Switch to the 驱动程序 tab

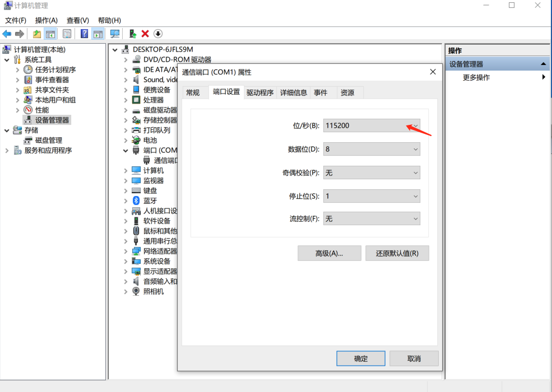coord(260,92)
